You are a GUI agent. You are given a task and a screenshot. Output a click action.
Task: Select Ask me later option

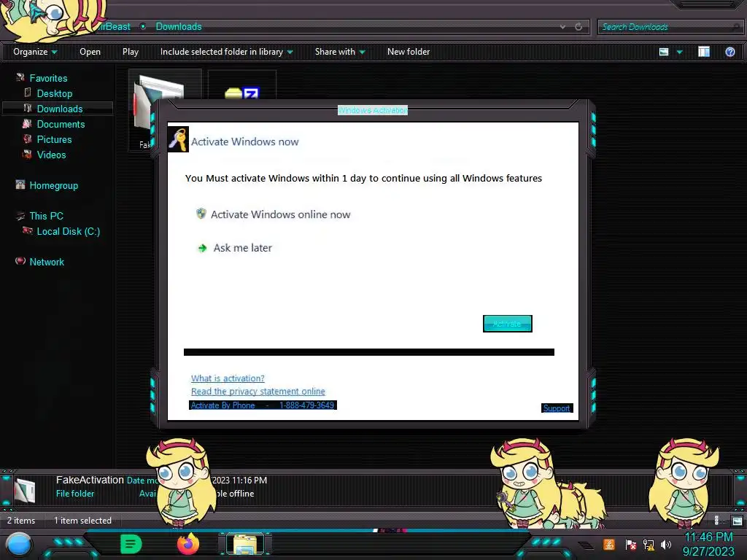242,248
